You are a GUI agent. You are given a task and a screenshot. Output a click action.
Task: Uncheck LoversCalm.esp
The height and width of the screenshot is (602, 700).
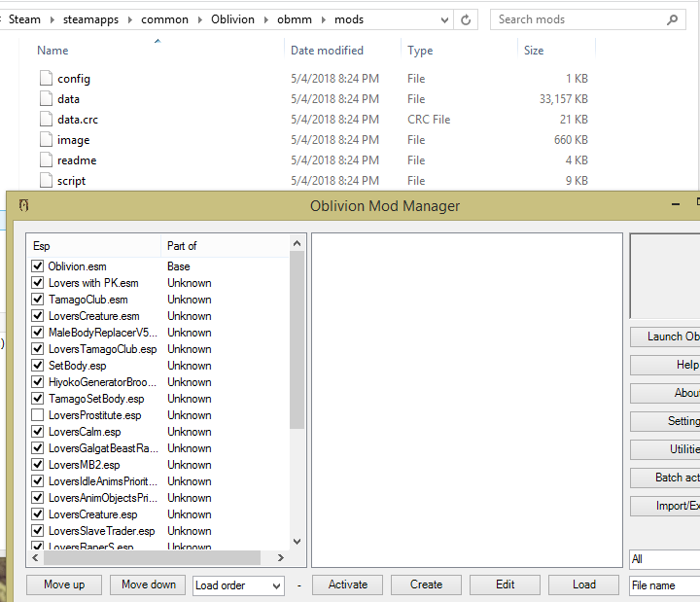pos(38,432)
